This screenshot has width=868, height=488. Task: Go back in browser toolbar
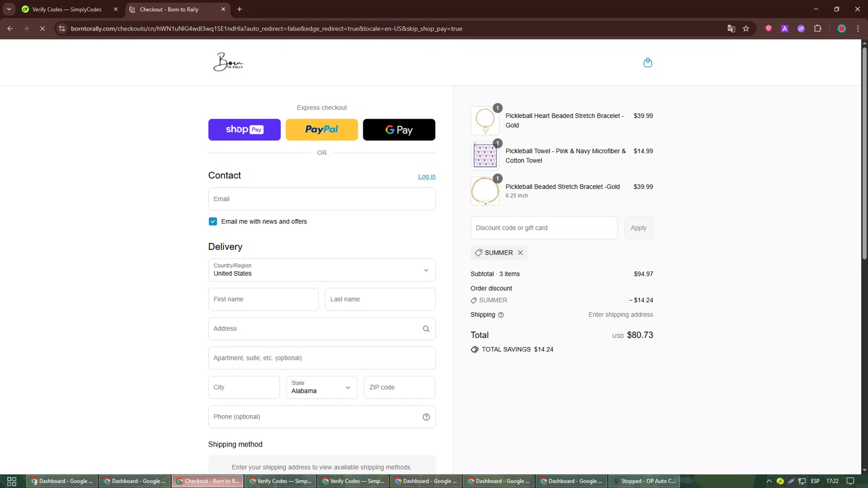[x=10, y=28]
